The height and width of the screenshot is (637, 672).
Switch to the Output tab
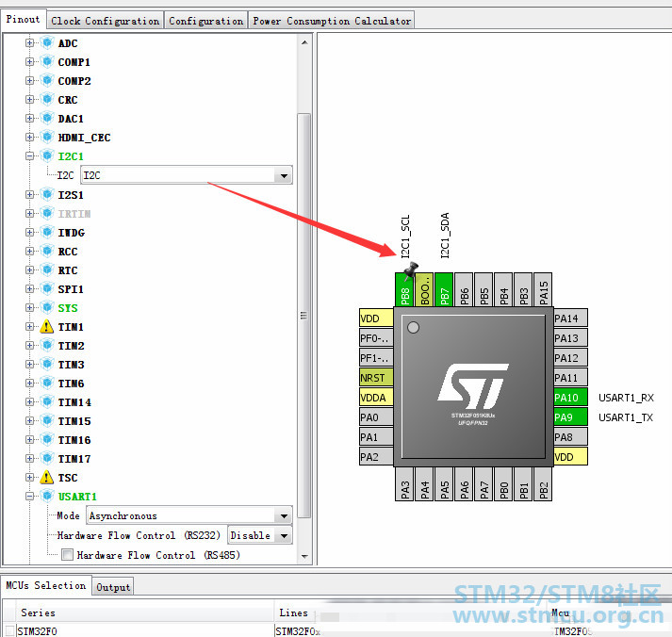pyautogui.click(x=113, y=587)
